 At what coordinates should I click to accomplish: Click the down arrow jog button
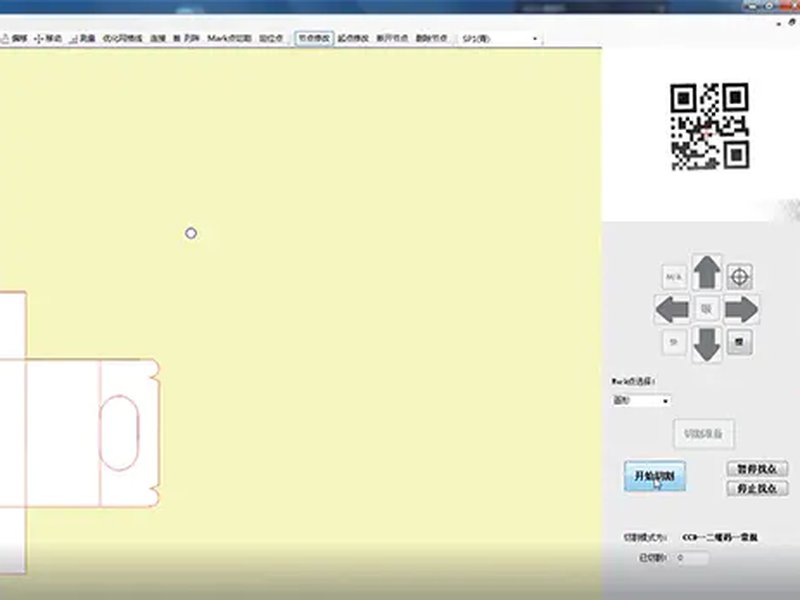(x=707, y=345)
